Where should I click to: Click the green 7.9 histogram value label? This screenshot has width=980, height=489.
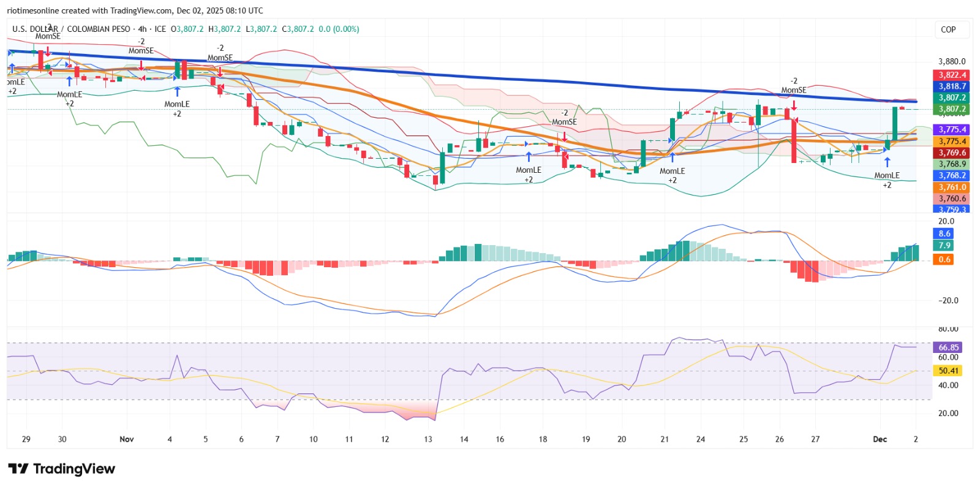(x=944, y=245)
